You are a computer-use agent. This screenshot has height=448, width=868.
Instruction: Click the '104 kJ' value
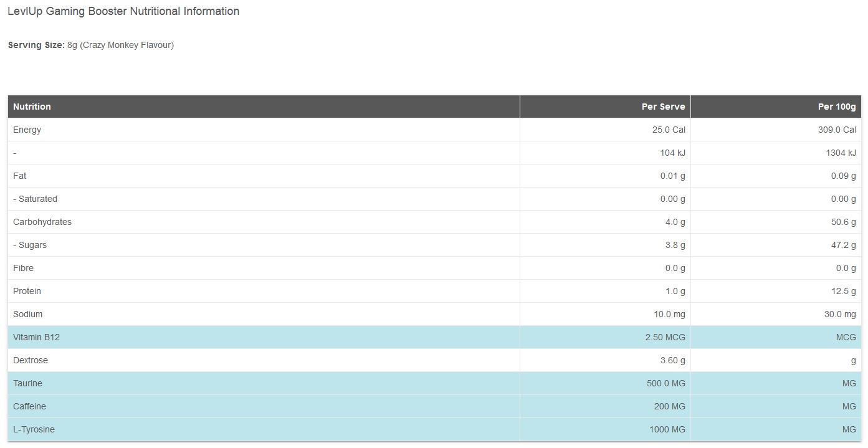point(672,153)
